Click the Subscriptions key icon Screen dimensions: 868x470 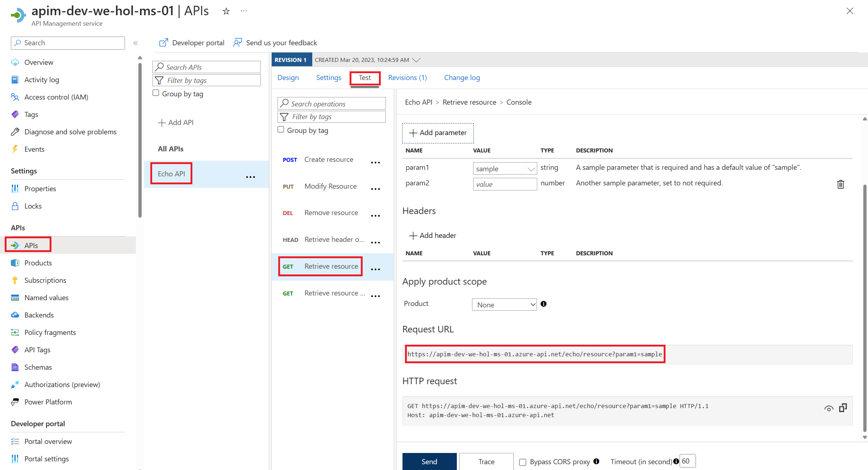coord(15,280)
